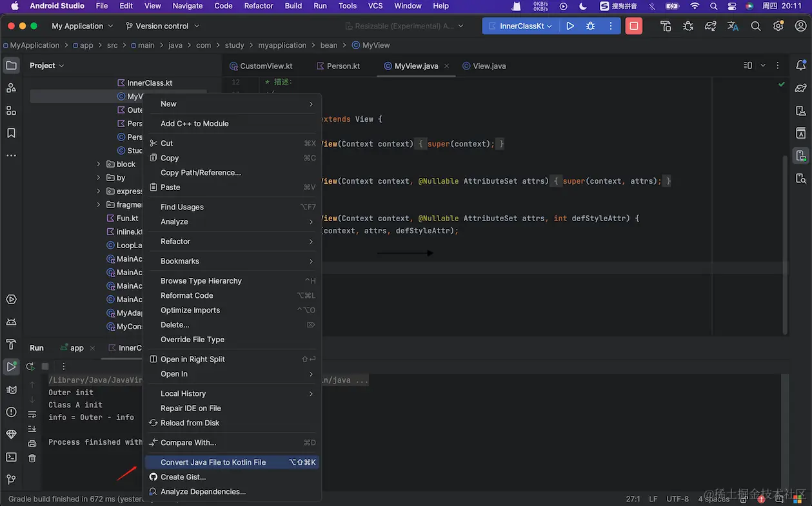Open the Logcat android icon
812x506 pixels.
click(x=11, y=322)
